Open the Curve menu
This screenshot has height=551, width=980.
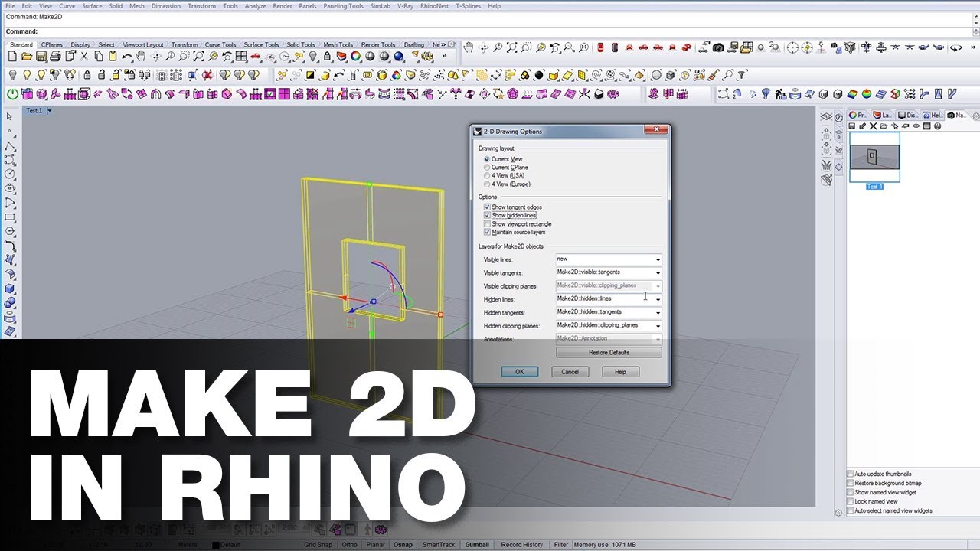(67, 5)
